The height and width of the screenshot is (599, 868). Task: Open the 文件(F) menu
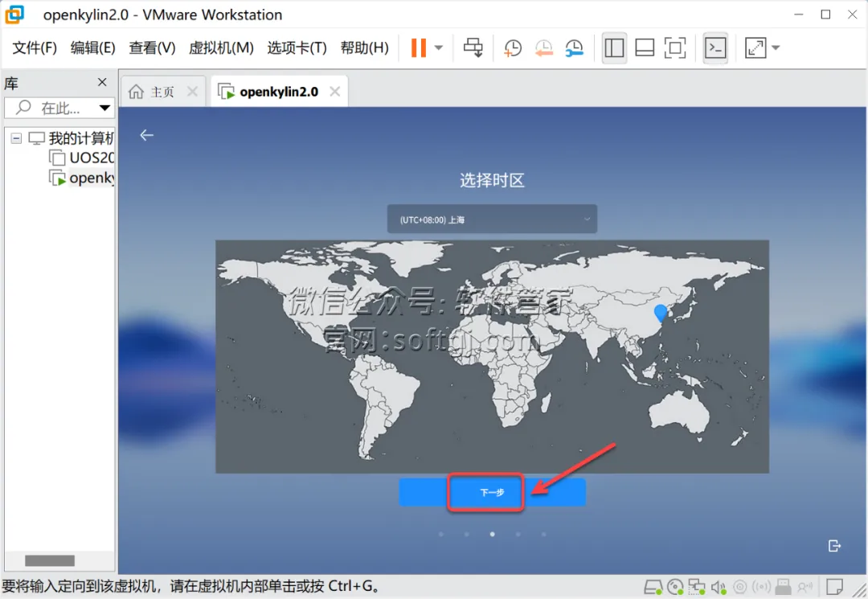[x=35, y=47]
